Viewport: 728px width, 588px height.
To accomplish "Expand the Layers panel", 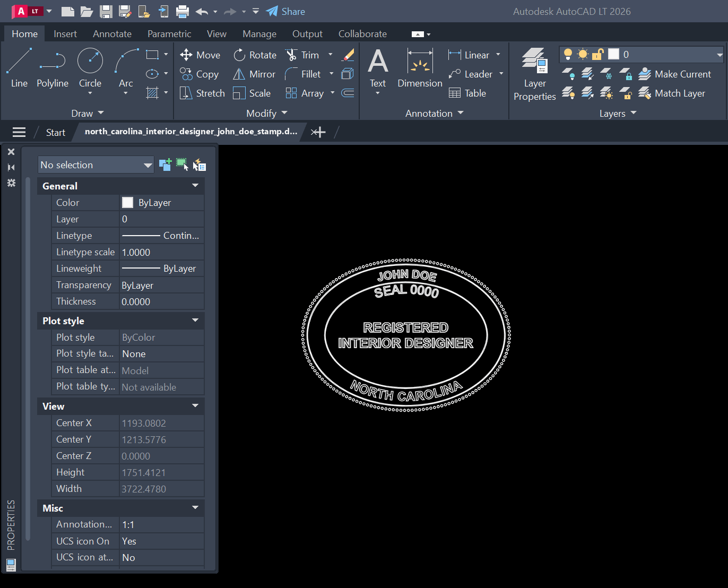I will (618, 113).
